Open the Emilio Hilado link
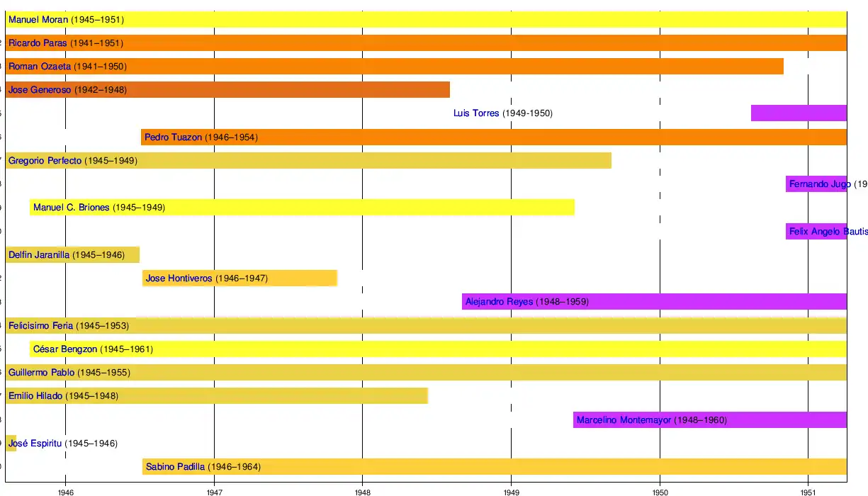This screenshot has height=496, width=868. [x=35, y=396]
